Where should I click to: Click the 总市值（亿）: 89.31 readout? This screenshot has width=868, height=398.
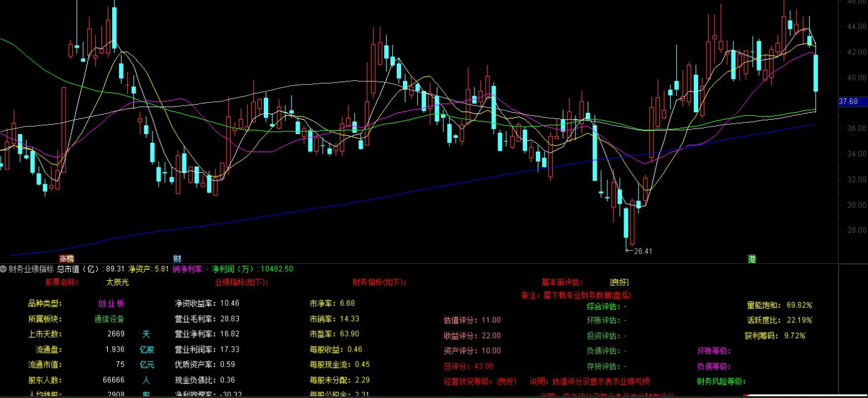point(90,269)
